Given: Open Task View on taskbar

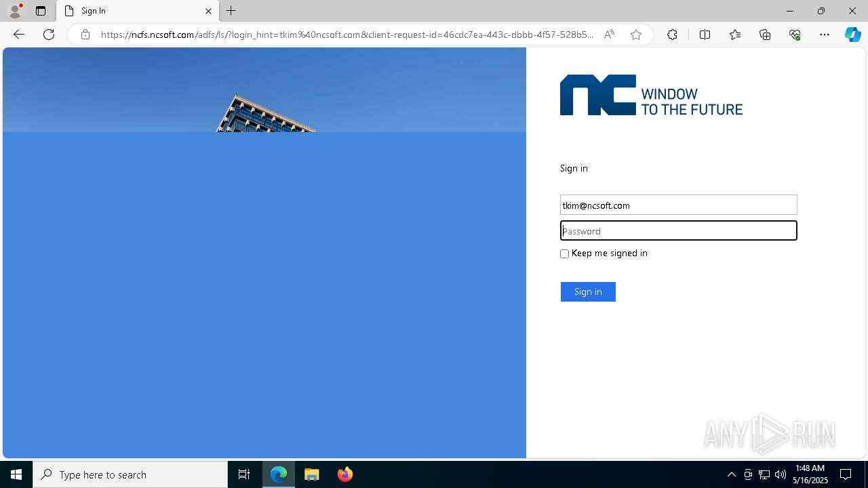Looking at the screenshot, I should pos(244,474).
